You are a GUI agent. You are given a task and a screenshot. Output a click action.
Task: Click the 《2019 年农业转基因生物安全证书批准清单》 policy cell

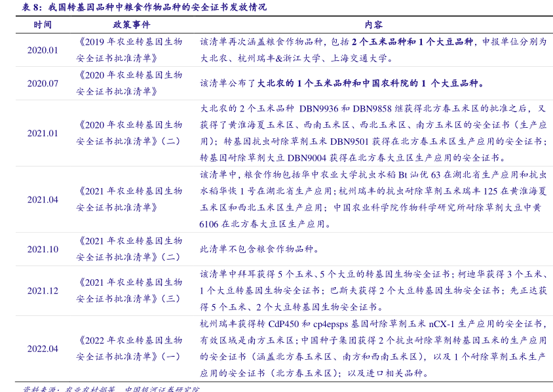[130, 50]
